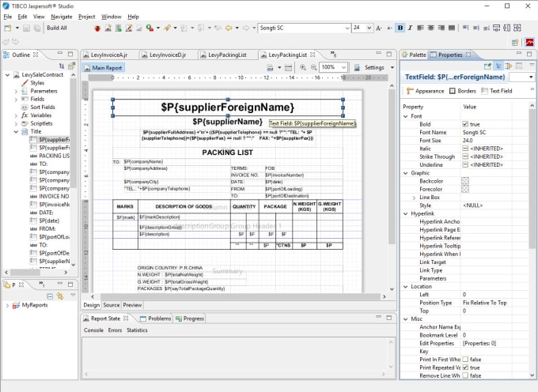Open the Settings dropdown in report editor

click(x=392, y=67)
